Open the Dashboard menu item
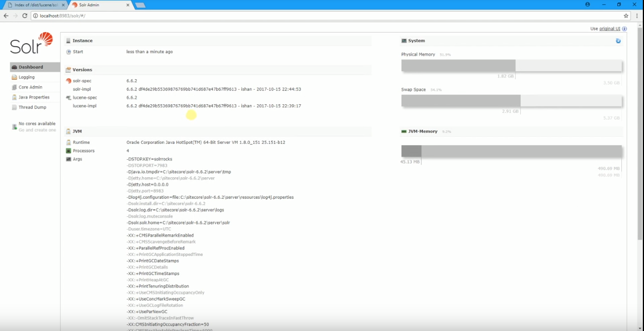644x331 pixels. tap(30, 67)
